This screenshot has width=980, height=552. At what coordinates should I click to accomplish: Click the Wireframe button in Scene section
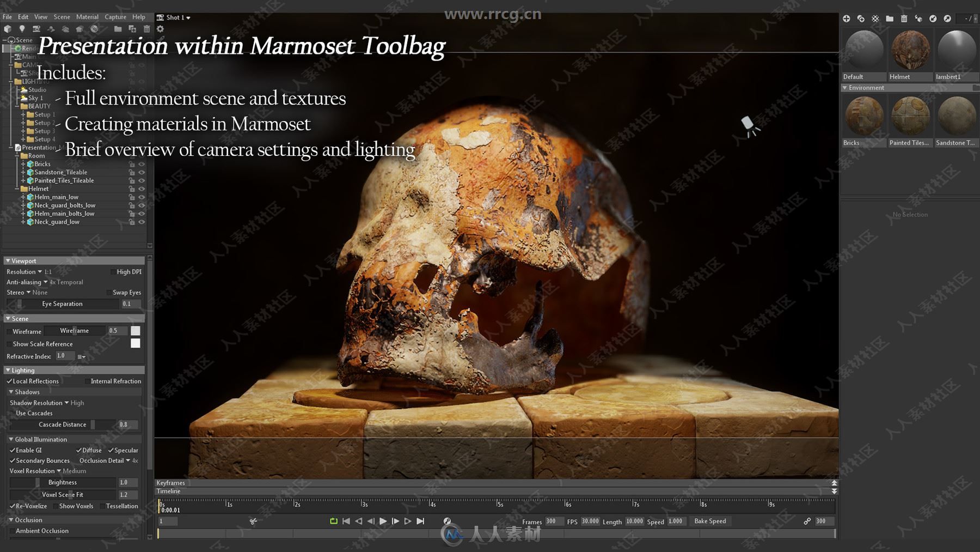pyautogui.click(x=75, y=331)
